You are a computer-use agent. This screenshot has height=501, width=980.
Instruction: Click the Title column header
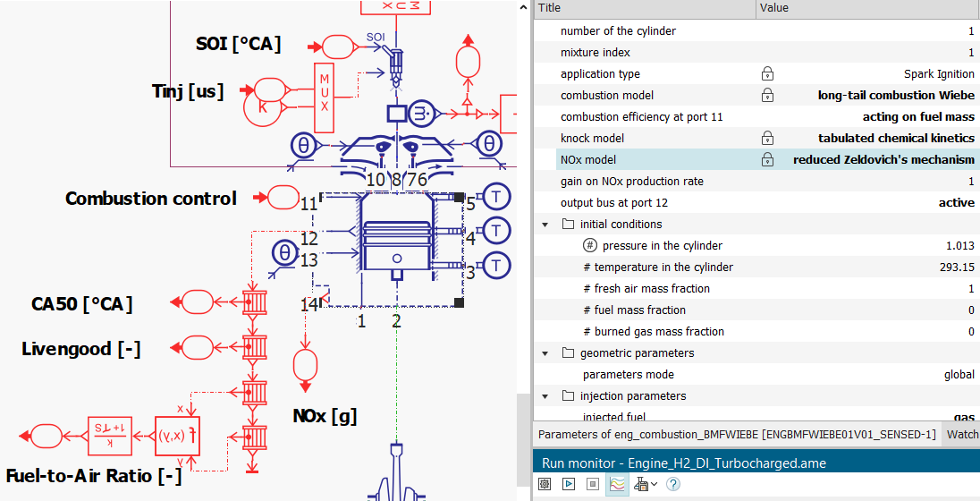click(x=644, y=8)
